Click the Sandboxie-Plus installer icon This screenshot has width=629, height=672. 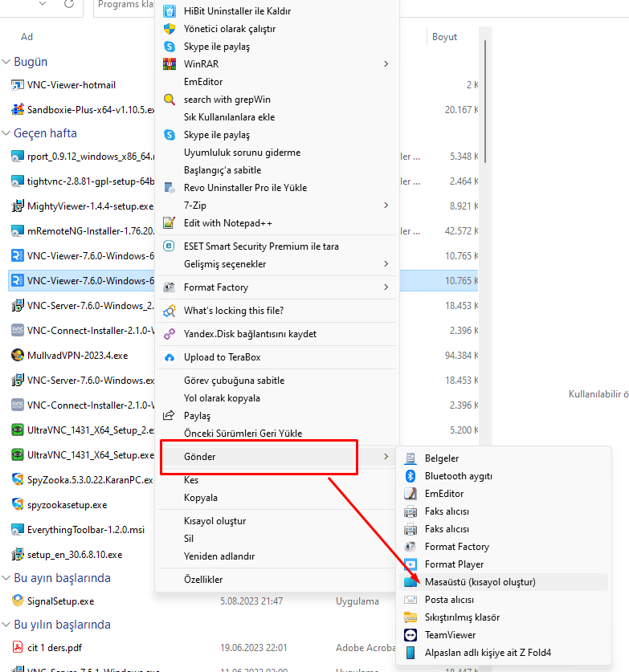[18, 109]
